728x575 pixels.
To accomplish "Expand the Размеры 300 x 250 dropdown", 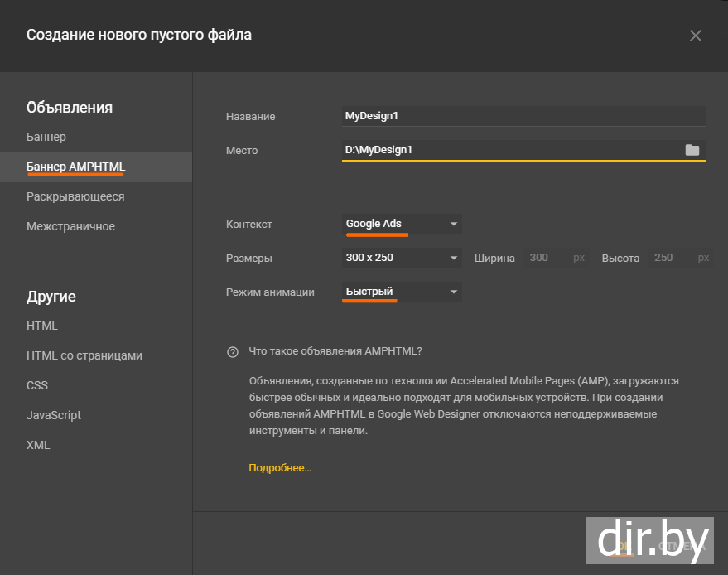I will tap(402, 258).
